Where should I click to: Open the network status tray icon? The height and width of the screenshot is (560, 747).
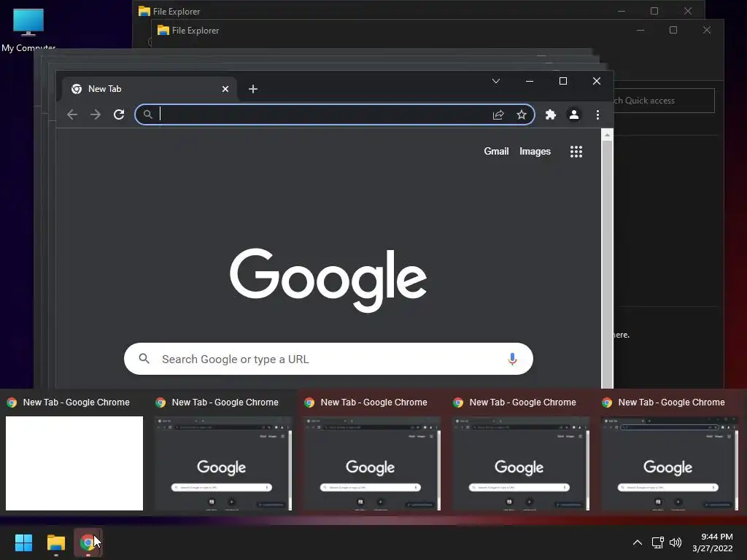(x=658, y=542)
